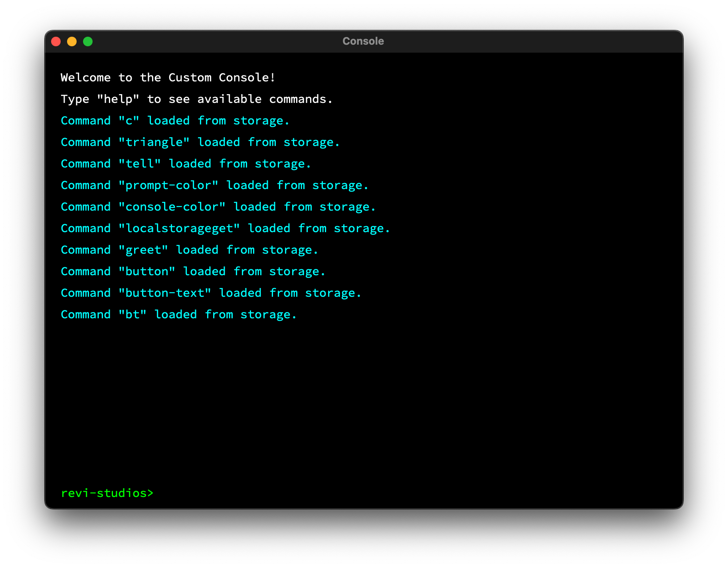Click the Command "c" loaded line
The height and width of the screenshot is (568, 728).
coord(175,120)
